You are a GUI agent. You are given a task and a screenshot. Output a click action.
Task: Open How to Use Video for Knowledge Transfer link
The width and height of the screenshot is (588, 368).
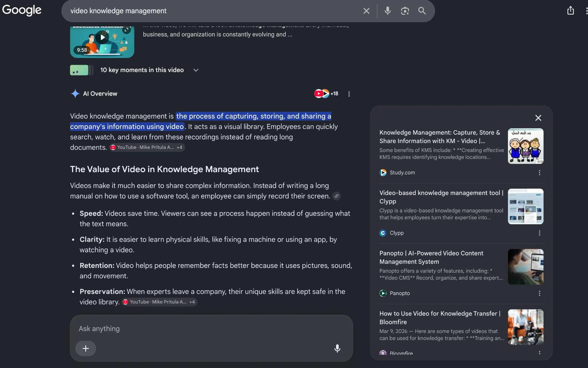click(440, 318)
